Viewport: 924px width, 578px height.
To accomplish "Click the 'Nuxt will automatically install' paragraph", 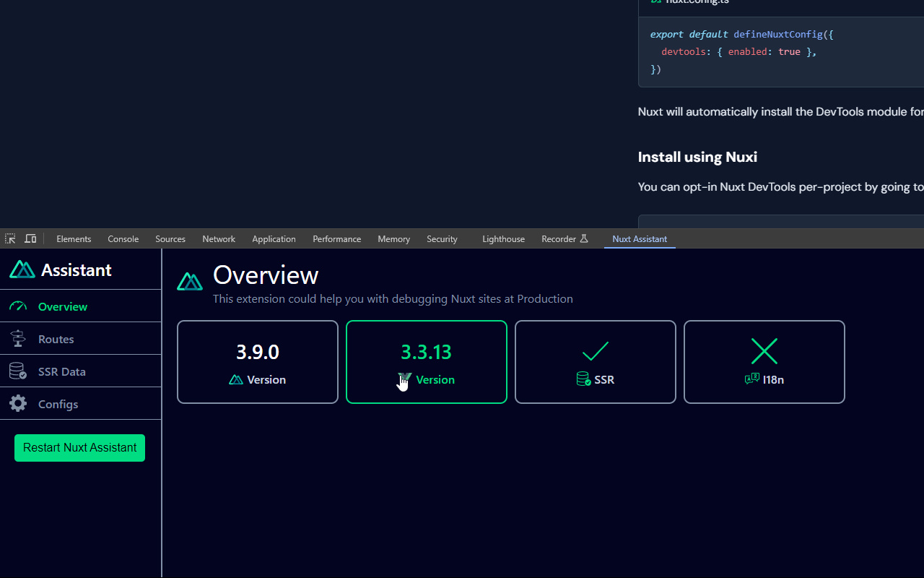I will coord(781,112).
